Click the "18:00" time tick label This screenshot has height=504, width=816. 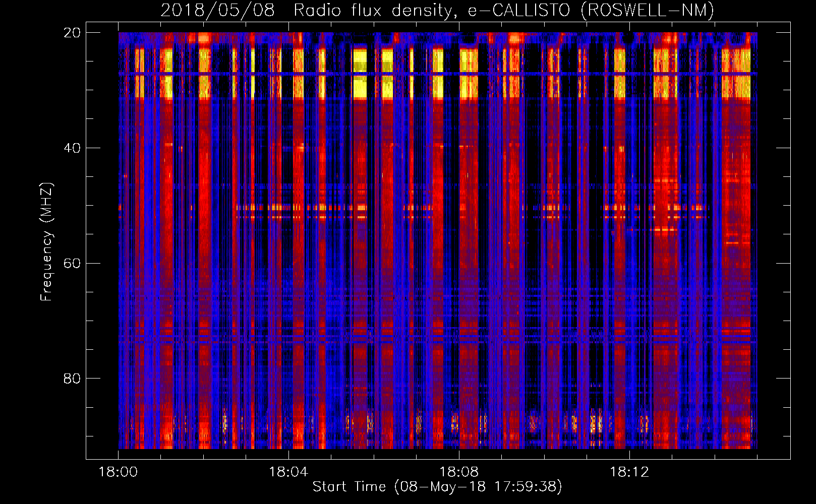[118, 472]
